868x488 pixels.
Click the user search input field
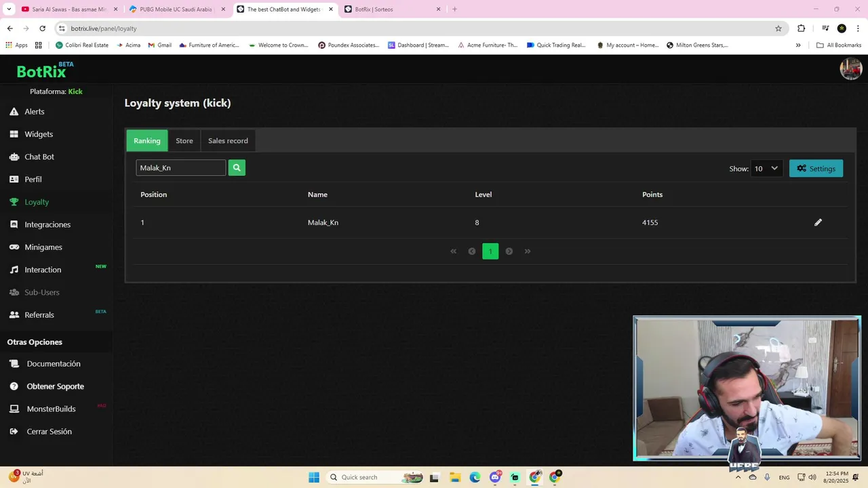(180, 167)
